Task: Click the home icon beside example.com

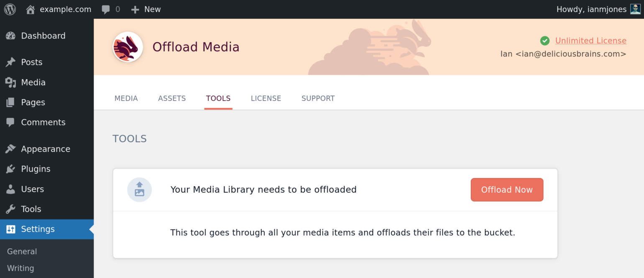Action: 31,9
